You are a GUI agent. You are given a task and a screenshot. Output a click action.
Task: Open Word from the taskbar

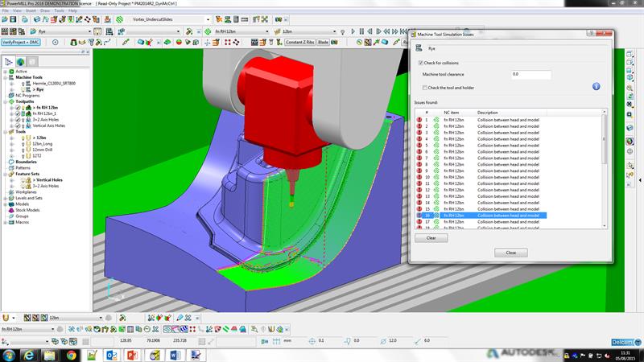pos(175,355)
